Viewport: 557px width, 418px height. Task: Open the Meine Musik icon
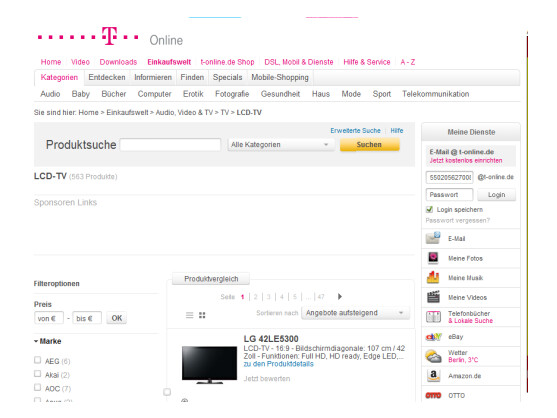click(x=433, y=277)
